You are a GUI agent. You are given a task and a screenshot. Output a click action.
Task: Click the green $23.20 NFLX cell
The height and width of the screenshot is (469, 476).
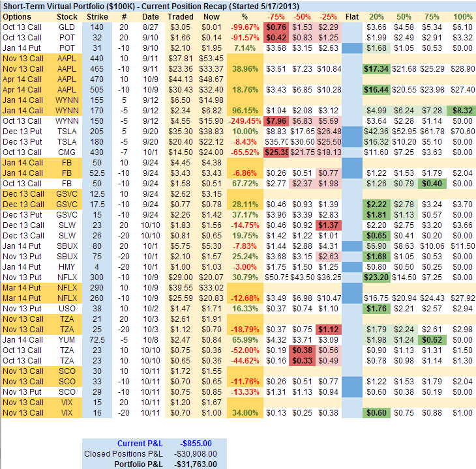(376, 277)
